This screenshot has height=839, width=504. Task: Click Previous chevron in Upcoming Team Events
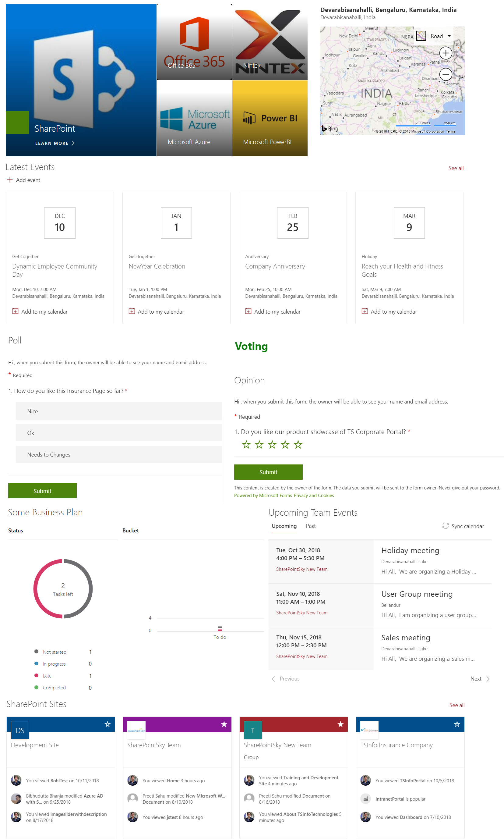coord(273,679)
